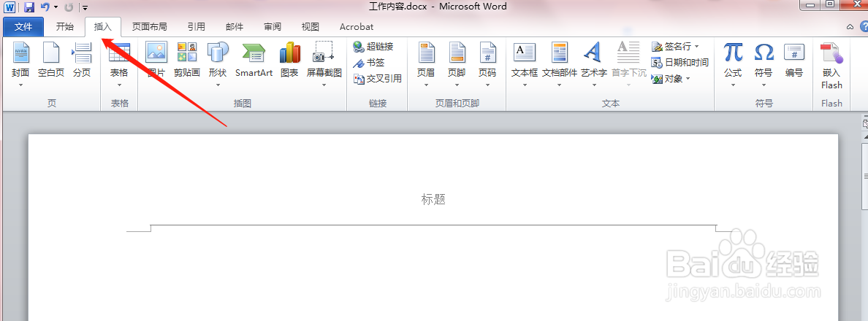Image resolution: width=868 pixels, height=321 pixels.
Task: Expand the footer (页脚) dropdown arrow
Action: coord(457,85)
